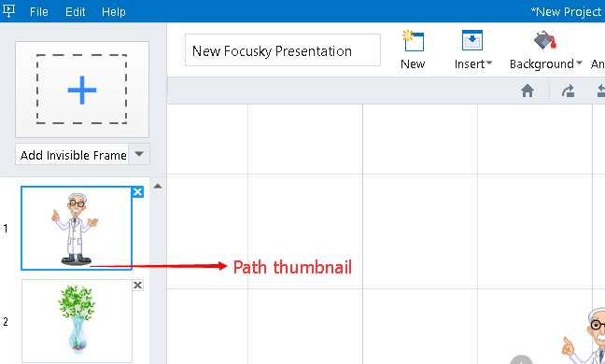Open the Insert toolbar icon
The height and width of the screenshot is (364, 605).
[x=472, y=40]
